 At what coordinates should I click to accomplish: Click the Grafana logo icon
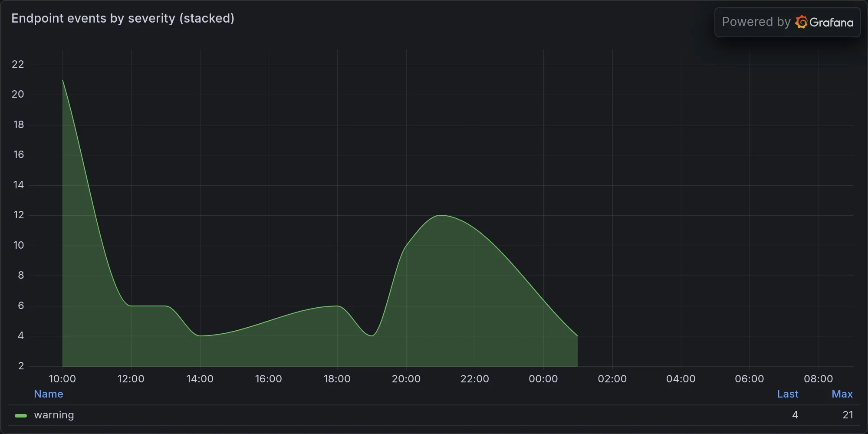pos(801,22)
